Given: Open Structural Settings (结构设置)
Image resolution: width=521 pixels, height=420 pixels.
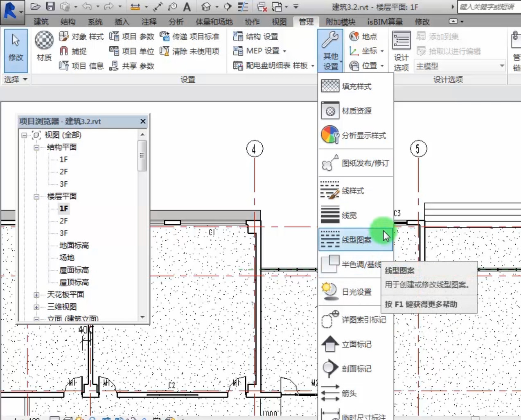Looking at the screenshot, I should tap(256, 36).
